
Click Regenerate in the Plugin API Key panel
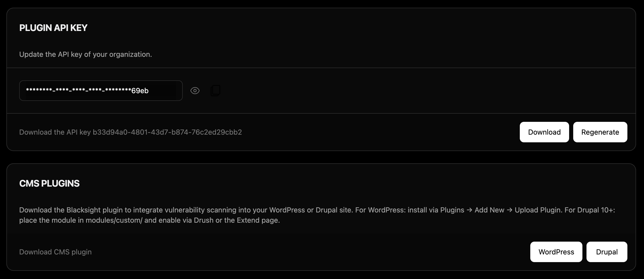pyautogui.click(x=600, y=132)
